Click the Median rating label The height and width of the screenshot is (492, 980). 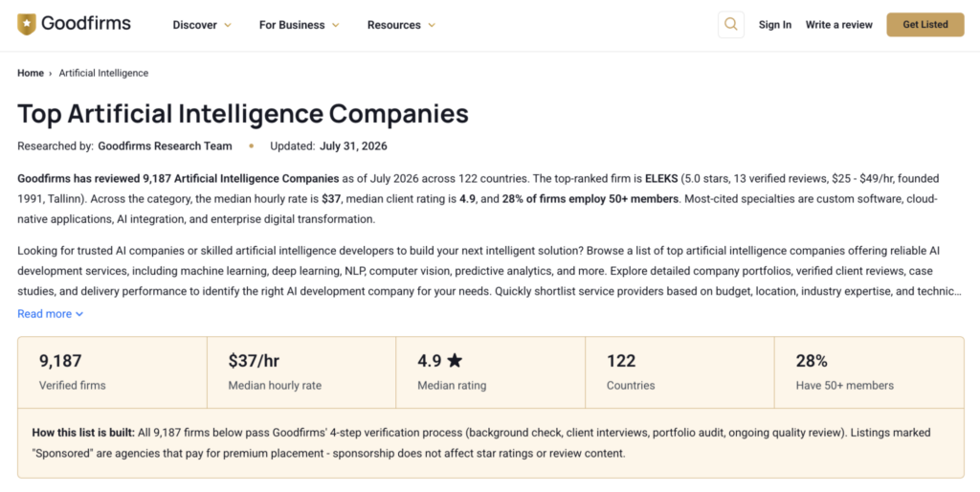[452, 386]
